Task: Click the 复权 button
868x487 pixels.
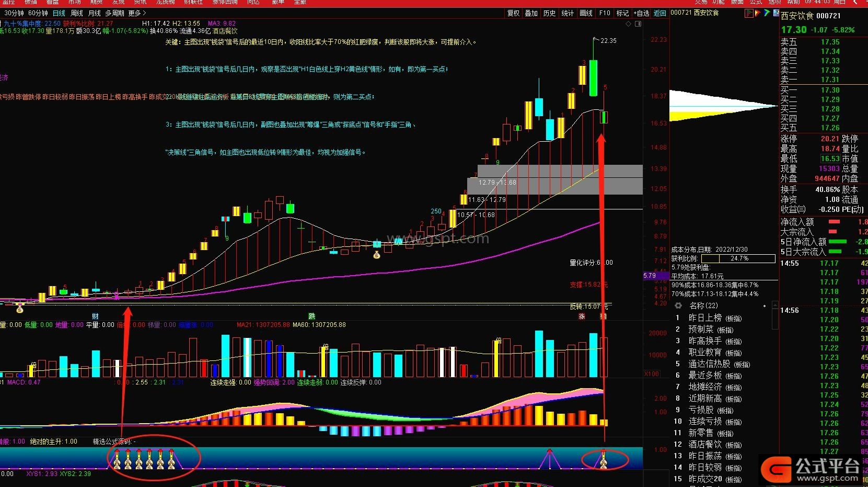Action: coord(514,13)
